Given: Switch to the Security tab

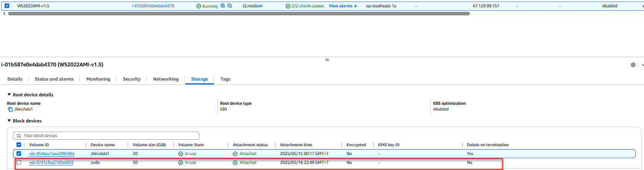Looking at the screenshot, I should (132, 79).
